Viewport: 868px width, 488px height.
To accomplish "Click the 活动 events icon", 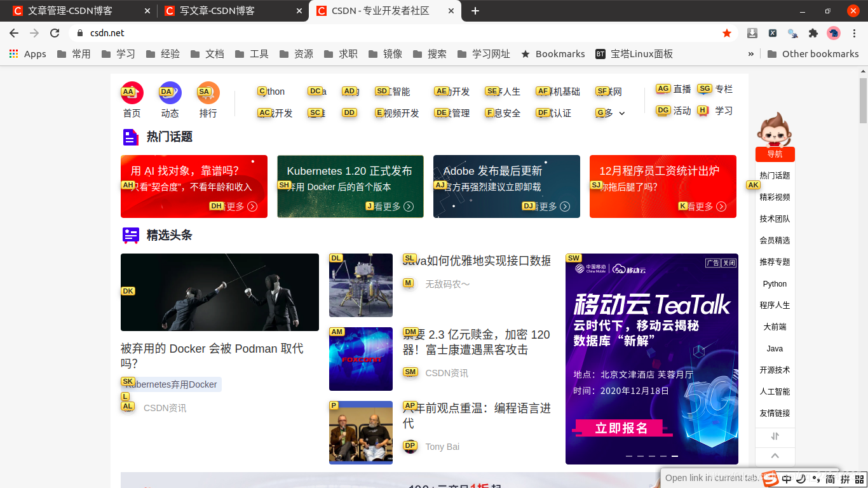I will 662,111.
